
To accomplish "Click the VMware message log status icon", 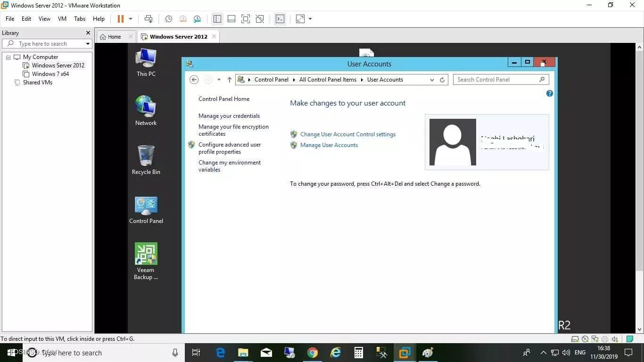I will pos(630,339).
